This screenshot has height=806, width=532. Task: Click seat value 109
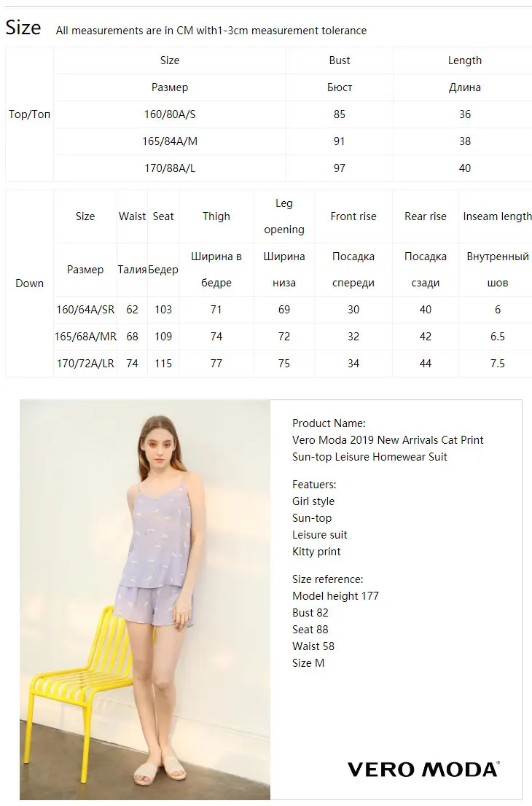[x=163, y=336]
